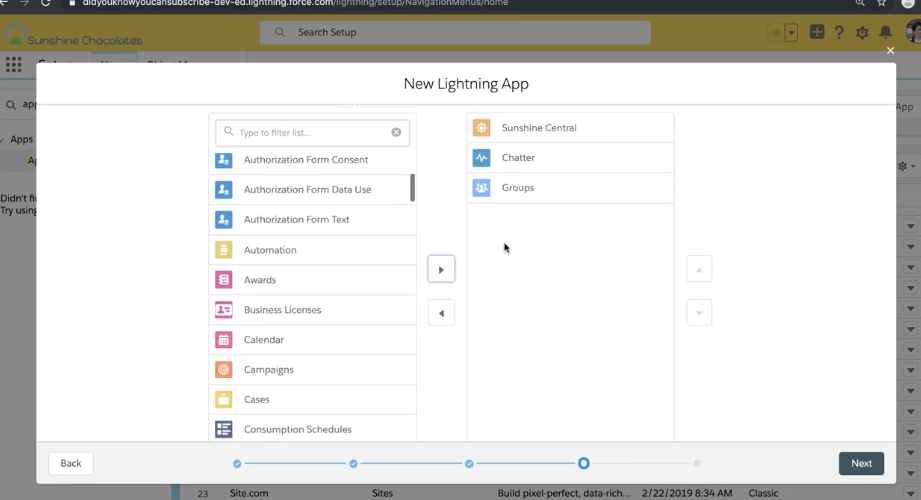Select Authorization Form Data Use item

(310, 190)
